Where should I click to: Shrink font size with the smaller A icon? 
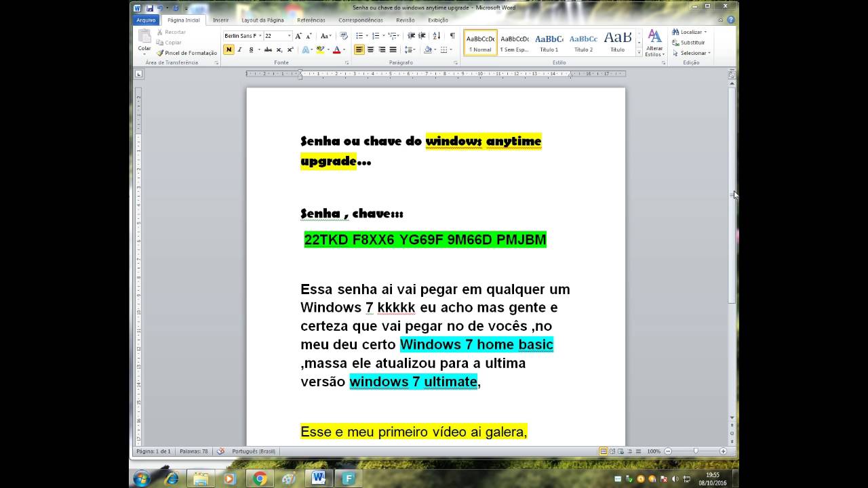[x=309, y=36]
